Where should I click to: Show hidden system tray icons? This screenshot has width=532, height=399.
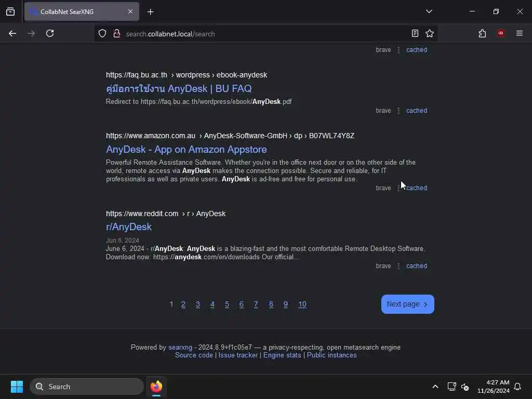[435, 387]
